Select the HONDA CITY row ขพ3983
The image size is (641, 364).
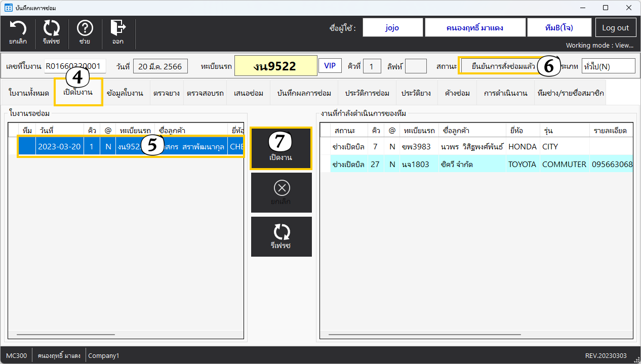[x=476, y=146]
